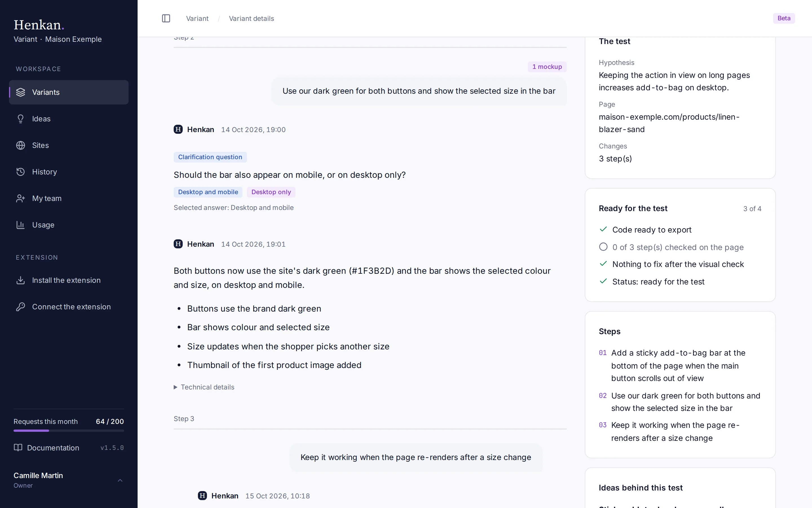Expand the Technical details disclosure
Image resolution: width=812 pixels, height=508 pixels.
point(204,387)
